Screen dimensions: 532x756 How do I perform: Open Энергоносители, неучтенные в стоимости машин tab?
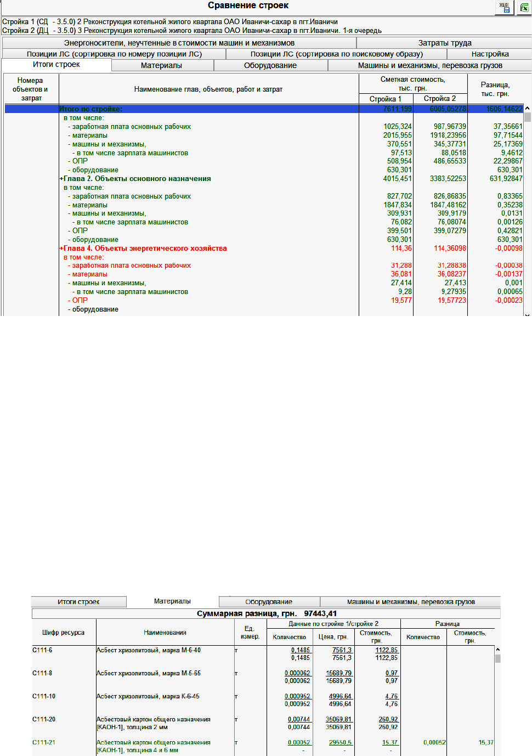[179, 43]
